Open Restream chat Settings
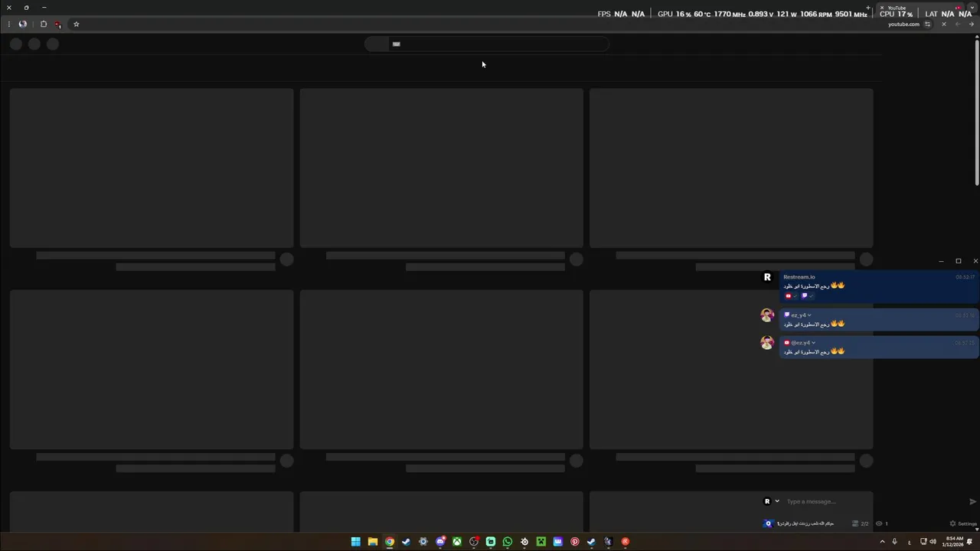The height and width of the screenshot is (551, 980). click(x=963, y=523)
